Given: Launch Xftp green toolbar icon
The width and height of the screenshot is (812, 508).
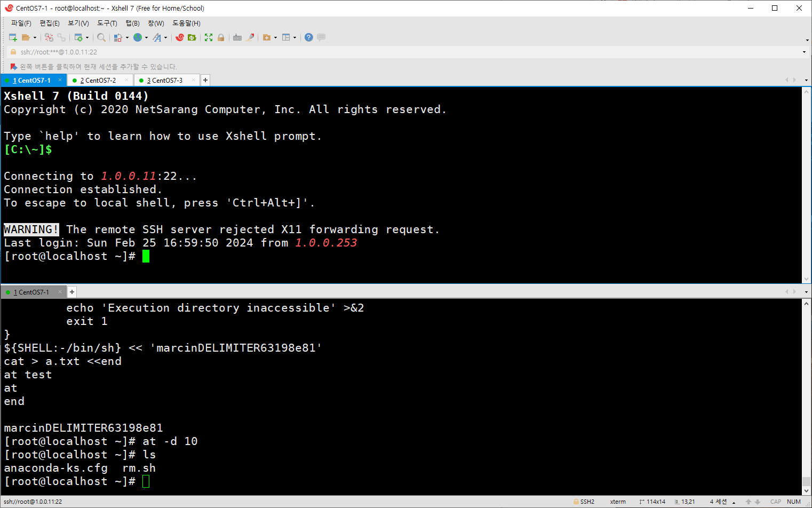Looking at the screenshot, I should [192, 37].
